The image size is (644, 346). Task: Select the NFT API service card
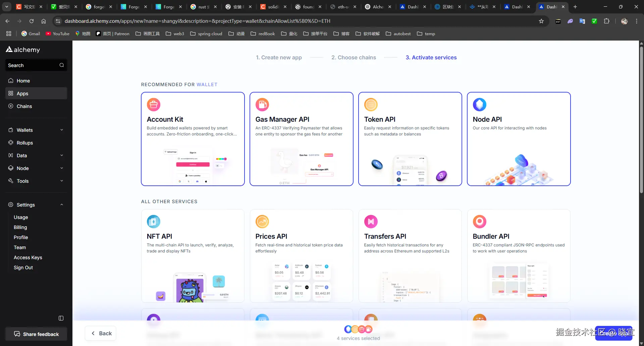tap(193, 256)
